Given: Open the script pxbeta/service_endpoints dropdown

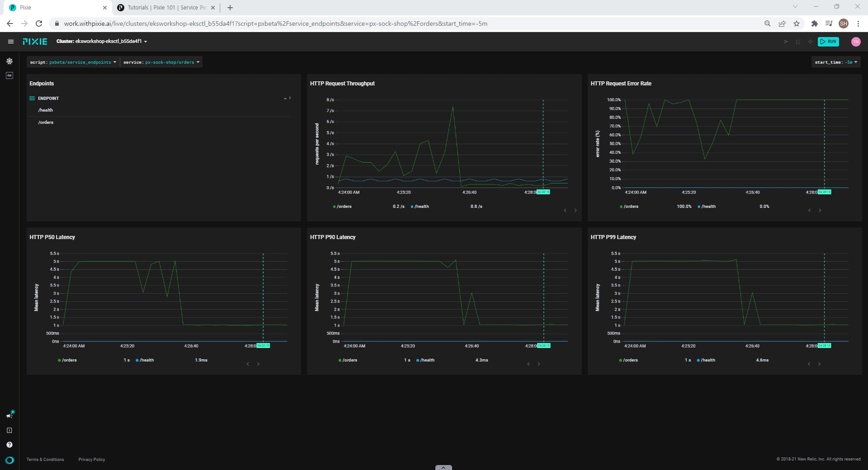Looking at the screenshot, I should (x=73, y=62).
